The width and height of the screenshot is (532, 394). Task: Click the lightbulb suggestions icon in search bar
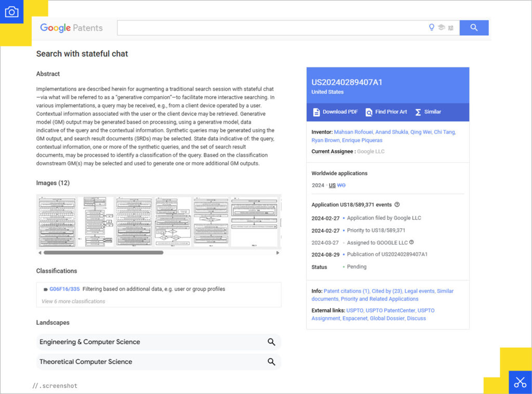pyautogui.click(x=431, y=28)
